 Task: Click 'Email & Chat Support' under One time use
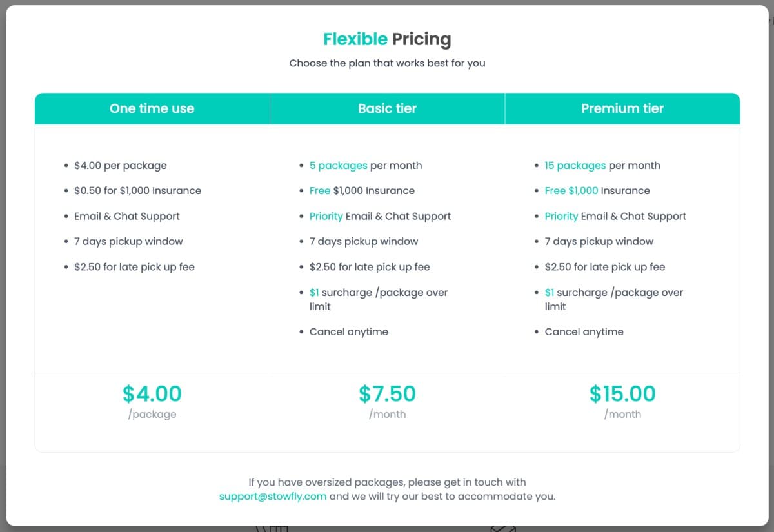126,216
